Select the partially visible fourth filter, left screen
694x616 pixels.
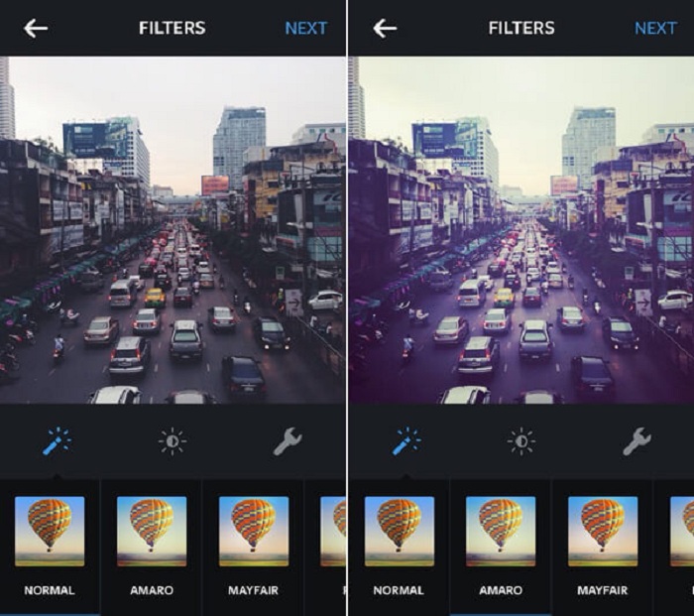[x=333, y=532]
